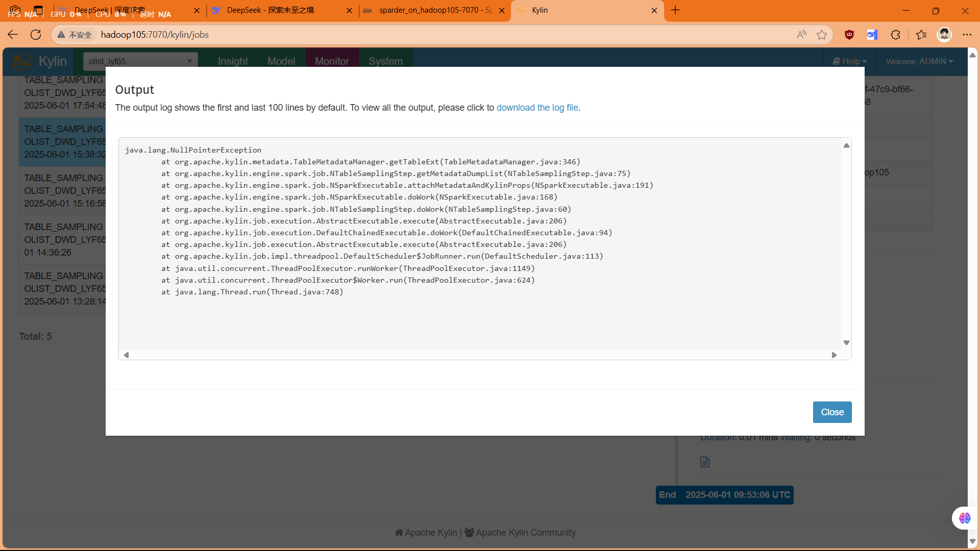Open new browser tab with plus
The image size is (980, 551).
coord(675,10)
